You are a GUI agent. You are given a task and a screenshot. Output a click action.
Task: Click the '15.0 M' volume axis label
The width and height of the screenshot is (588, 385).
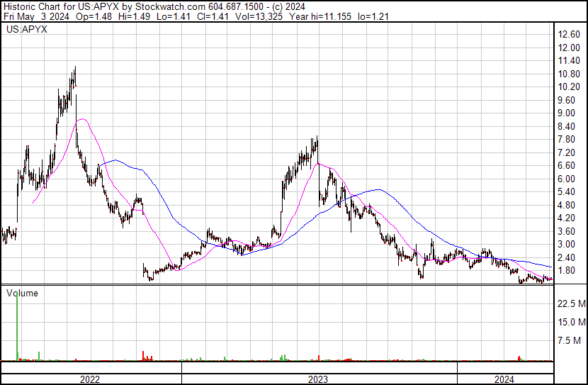(572, 323)
